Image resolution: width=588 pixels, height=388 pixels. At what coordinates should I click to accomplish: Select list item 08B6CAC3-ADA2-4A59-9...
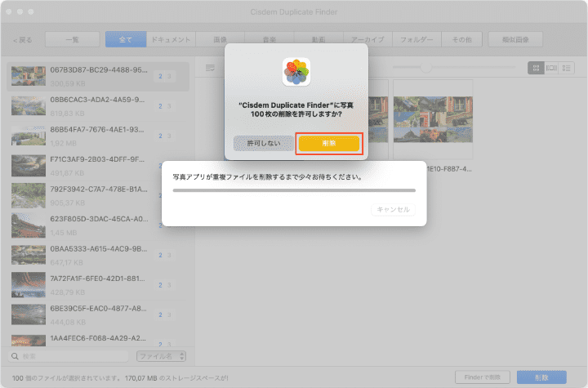click(98, 106)
